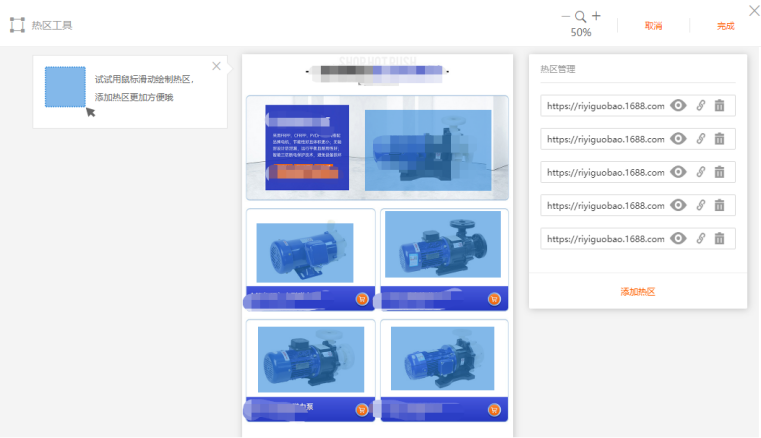Click 完成 to finish editing
The height and width of the screenshot is (438, 761).
tap(725, 26)
